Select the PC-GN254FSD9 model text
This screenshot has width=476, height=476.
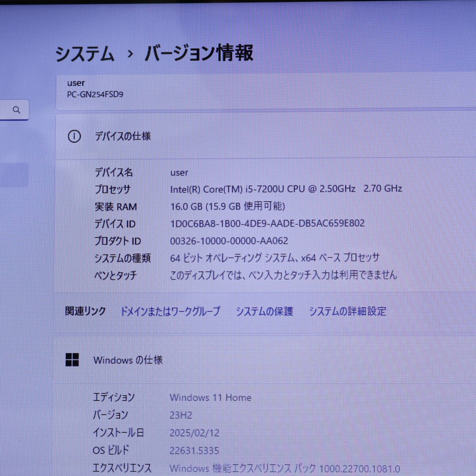coord(95,94)
